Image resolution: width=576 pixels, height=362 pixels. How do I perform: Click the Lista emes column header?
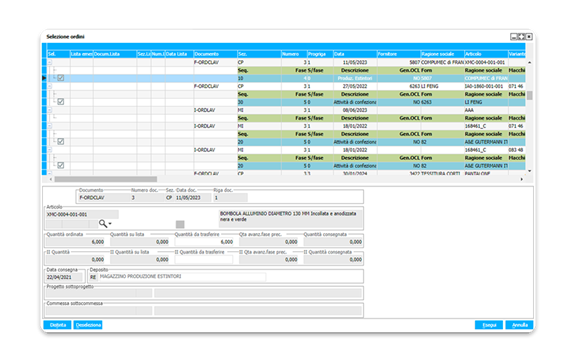(x=82, y=54)
